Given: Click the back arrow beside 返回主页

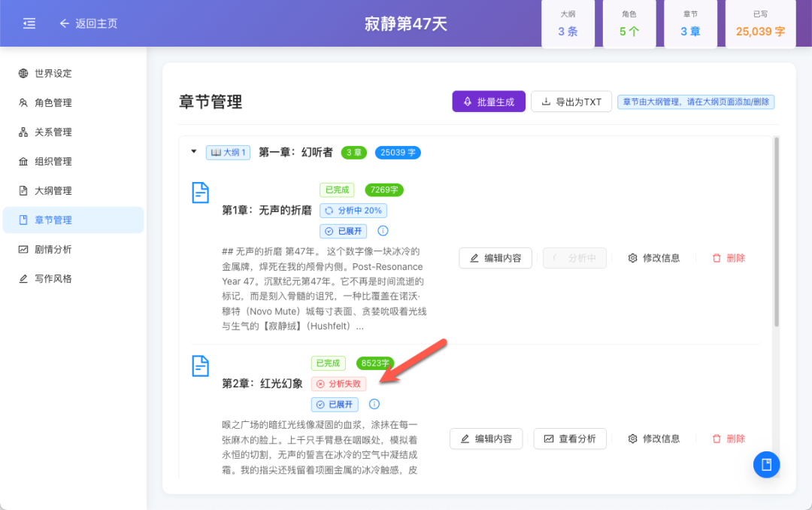Looking at the screenshot, I should pos(64,23).
